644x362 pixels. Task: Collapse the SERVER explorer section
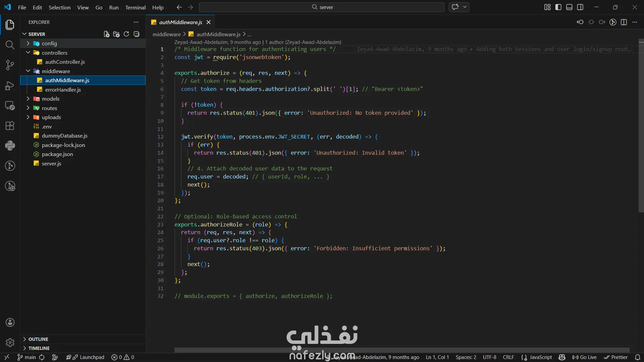37,34
